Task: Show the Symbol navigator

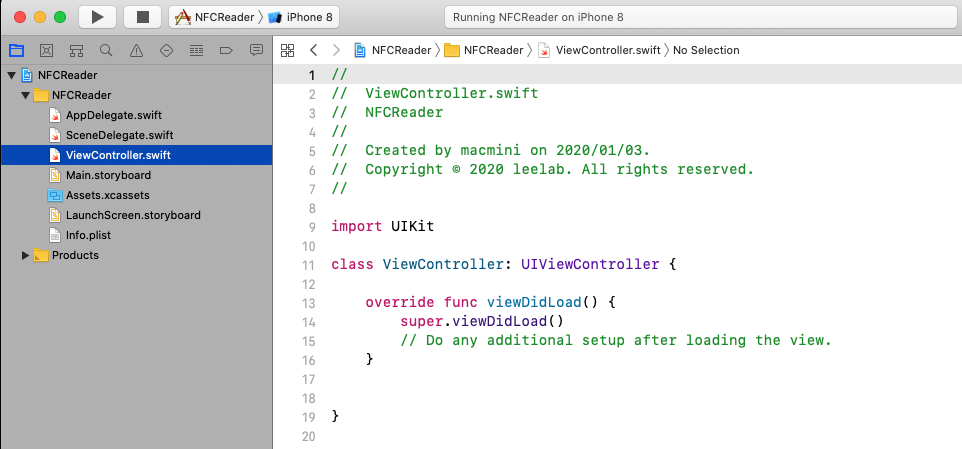Action: (76, 50)
